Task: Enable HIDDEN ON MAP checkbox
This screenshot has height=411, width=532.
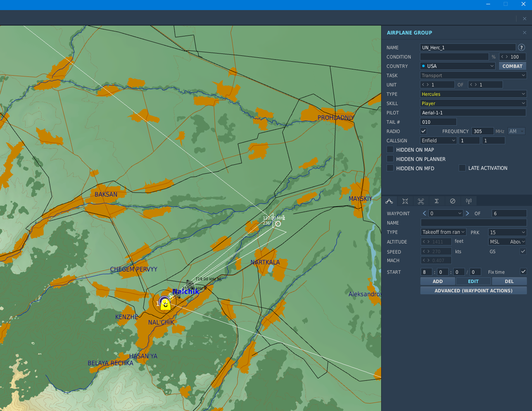Action: point(390,149)
